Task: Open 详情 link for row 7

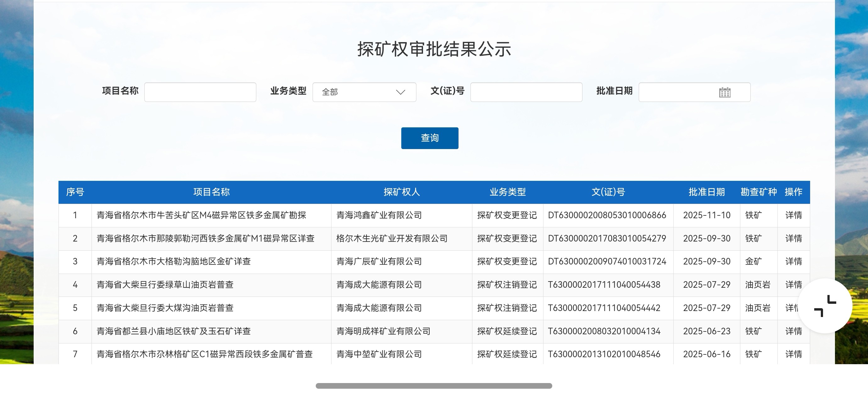Action: (793, 354)
